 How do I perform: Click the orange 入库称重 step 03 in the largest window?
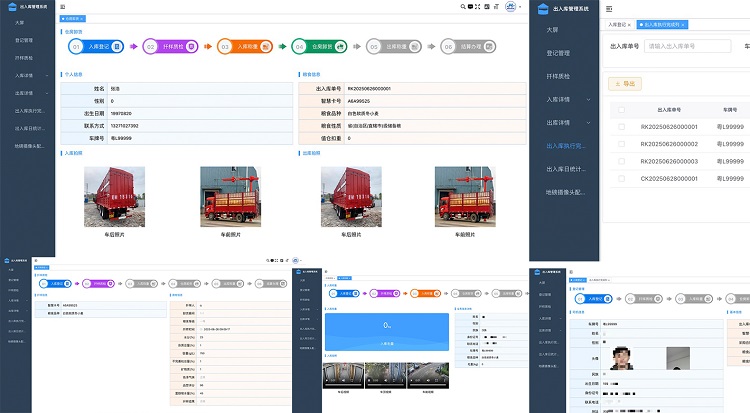click(x=245, y=46)
